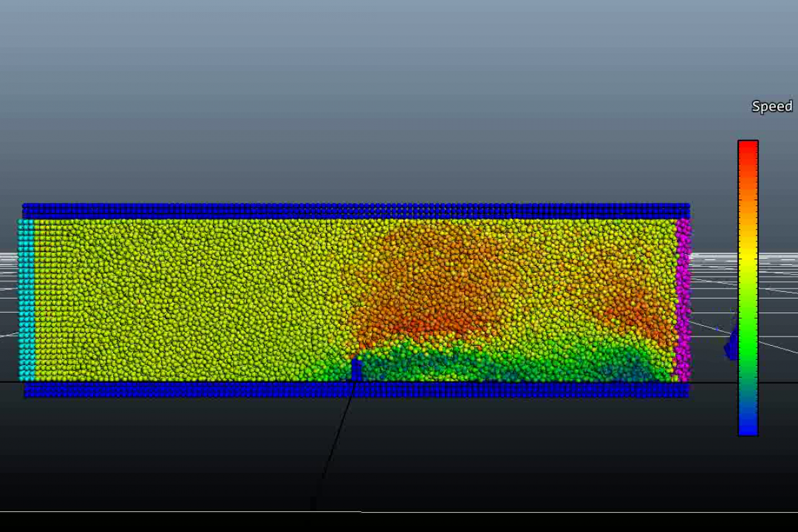This screenshot has width=798, height=532.
Task: Select the cyan inlet particle column
Action: (x=26, y=299)
